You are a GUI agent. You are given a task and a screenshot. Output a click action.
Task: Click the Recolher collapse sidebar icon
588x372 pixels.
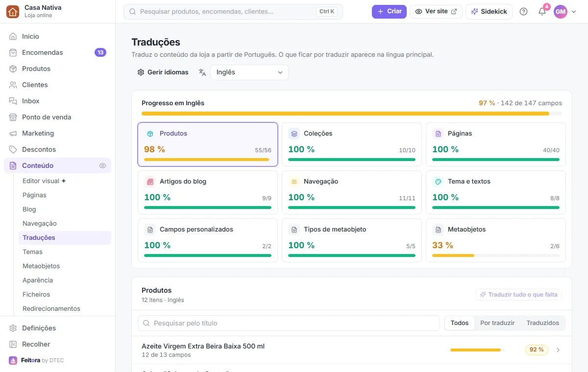[13, 344]
